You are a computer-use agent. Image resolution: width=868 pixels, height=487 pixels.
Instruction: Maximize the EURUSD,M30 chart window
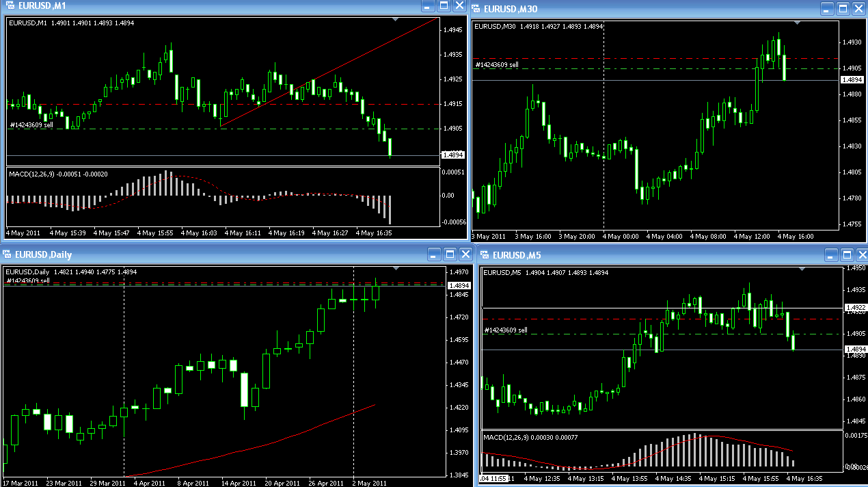coord(843,9)
